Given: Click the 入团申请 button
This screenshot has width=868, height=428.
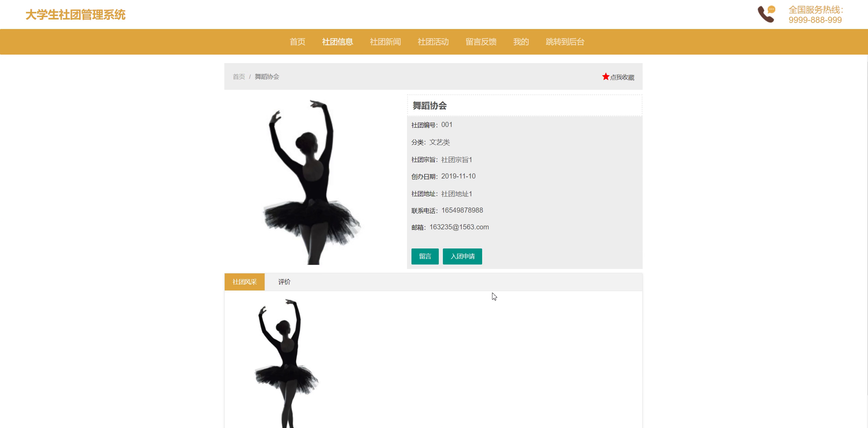Looking at the screenshot, I should [x=462, y=256].
